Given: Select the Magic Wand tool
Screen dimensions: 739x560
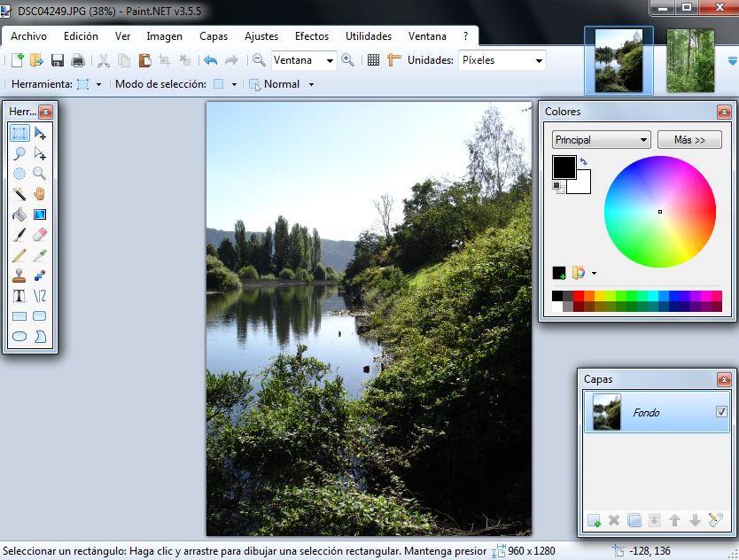Looking at the screenshot, I should coord(19,193).
